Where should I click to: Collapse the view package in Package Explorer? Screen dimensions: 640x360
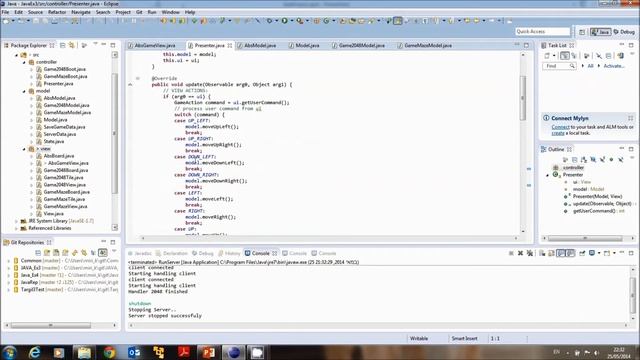(24, 149)
